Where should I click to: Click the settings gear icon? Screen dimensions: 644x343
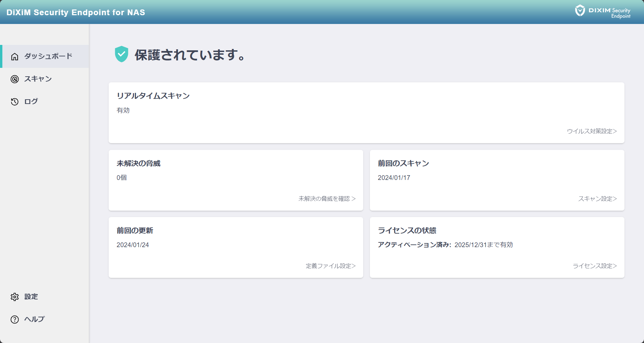pos(15,297)
